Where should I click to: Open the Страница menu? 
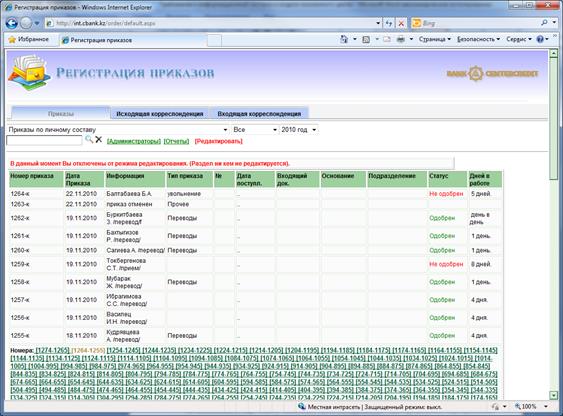[434, 39]
